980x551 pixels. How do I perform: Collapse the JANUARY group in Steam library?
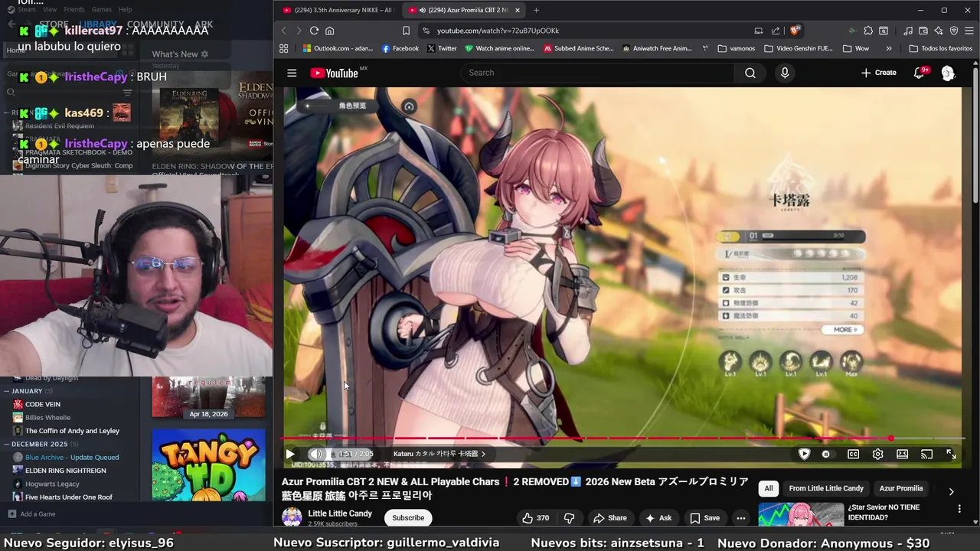tap(7, 391)
